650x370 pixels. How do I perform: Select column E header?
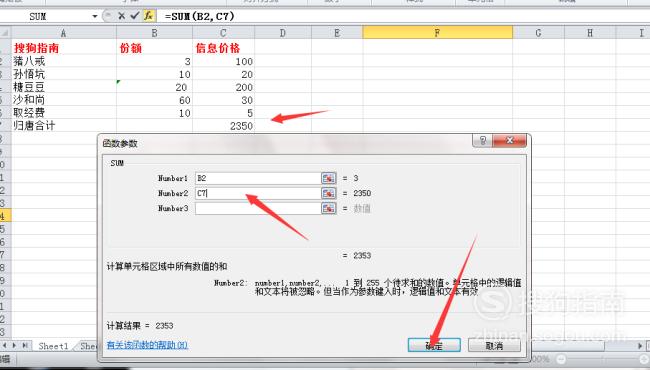[337, 33]
